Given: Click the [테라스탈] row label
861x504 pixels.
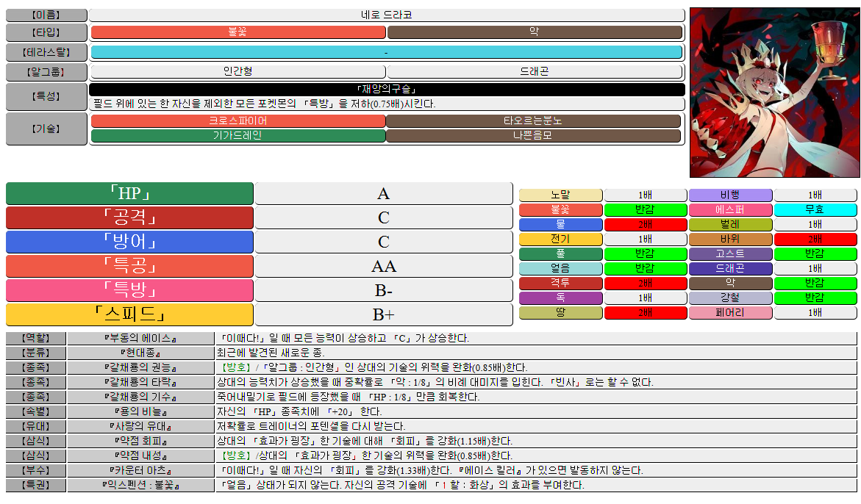Looking at the screenshot, I should pos(46,53).
